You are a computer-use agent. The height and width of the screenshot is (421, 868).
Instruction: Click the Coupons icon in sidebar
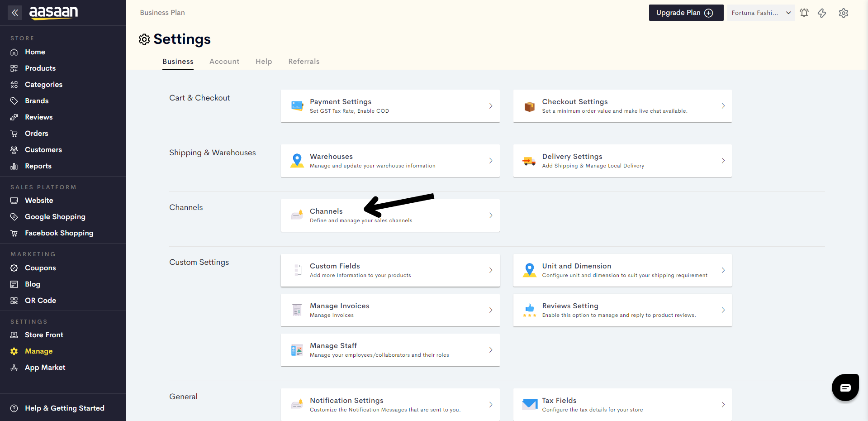point(14,268)
